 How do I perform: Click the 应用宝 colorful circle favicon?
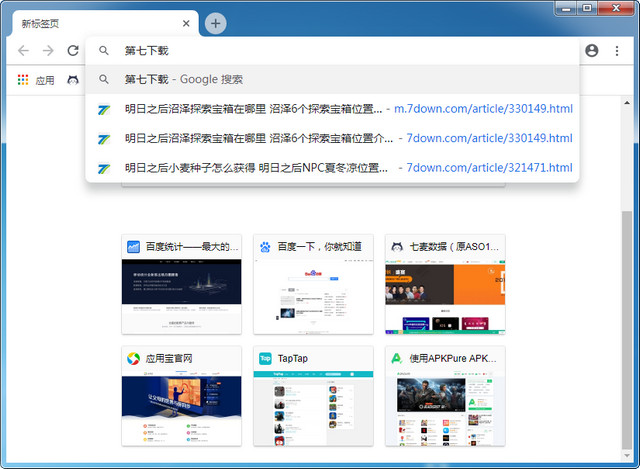(133, 358)
